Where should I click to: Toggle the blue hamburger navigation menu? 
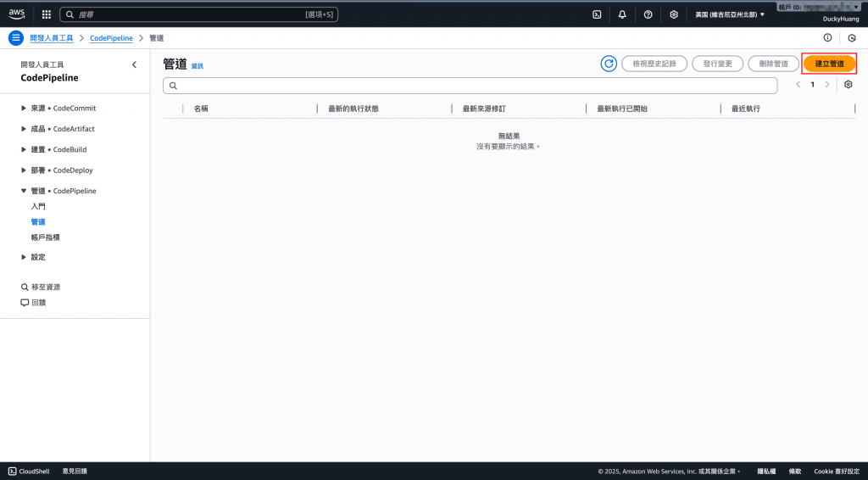pyautogui.click(x=16, y=38)
